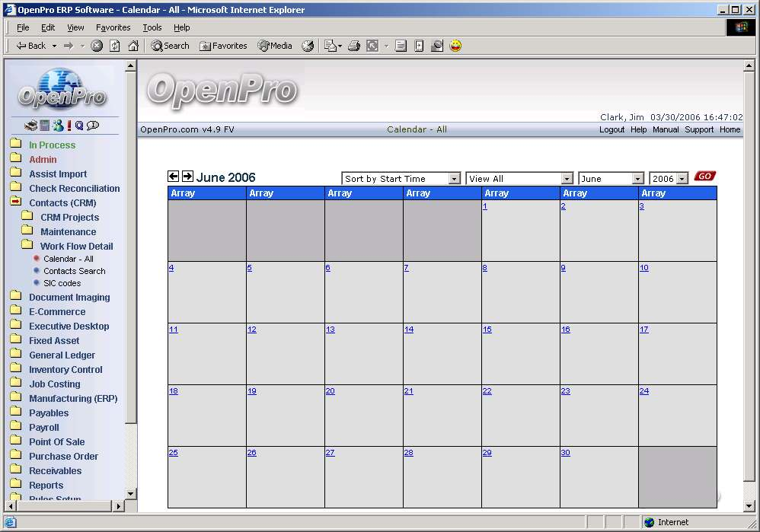Open the 2006 year dropdown
The image size is (760, 532).
click(x=669, y=179)
